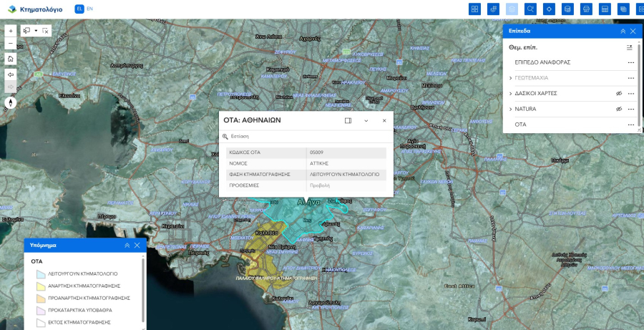Click the Προβολή deadlines link
The height and width of the screenshot is (330, 644).
pyautogui.click(x=319, y=185)
